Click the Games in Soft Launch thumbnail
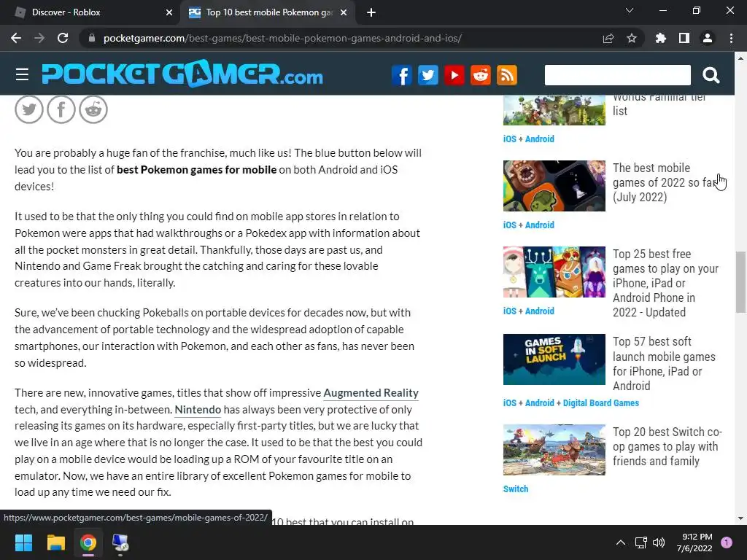This screenshot has height=560, width=747. click(554, 359)
